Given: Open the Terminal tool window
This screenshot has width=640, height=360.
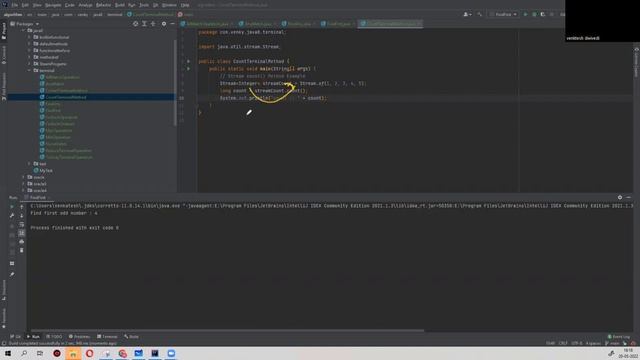Looking at the screenshot, I should [107, 337].
